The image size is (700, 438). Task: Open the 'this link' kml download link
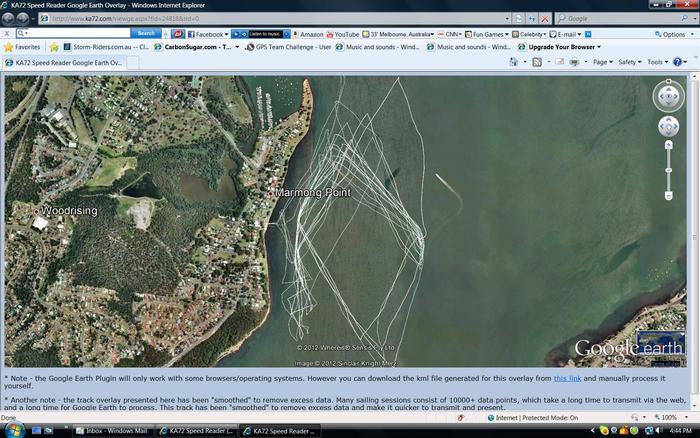tap(566, 378)
